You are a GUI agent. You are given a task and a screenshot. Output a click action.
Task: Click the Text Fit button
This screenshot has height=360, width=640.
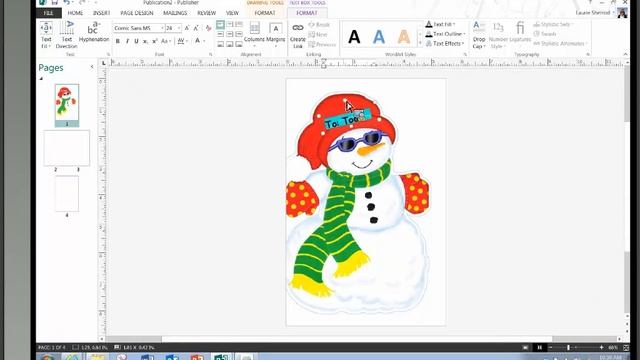click(x=46, y=35)
